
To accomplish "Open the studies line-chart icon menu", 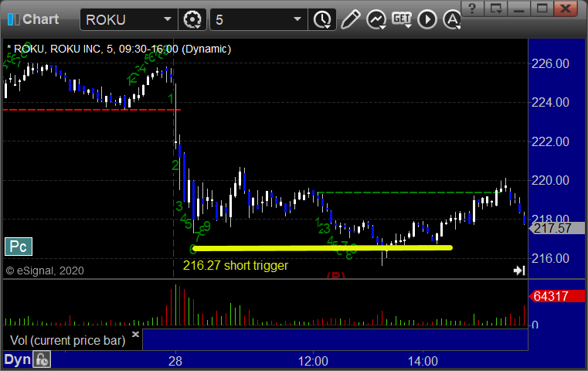I will pos(376,19).
